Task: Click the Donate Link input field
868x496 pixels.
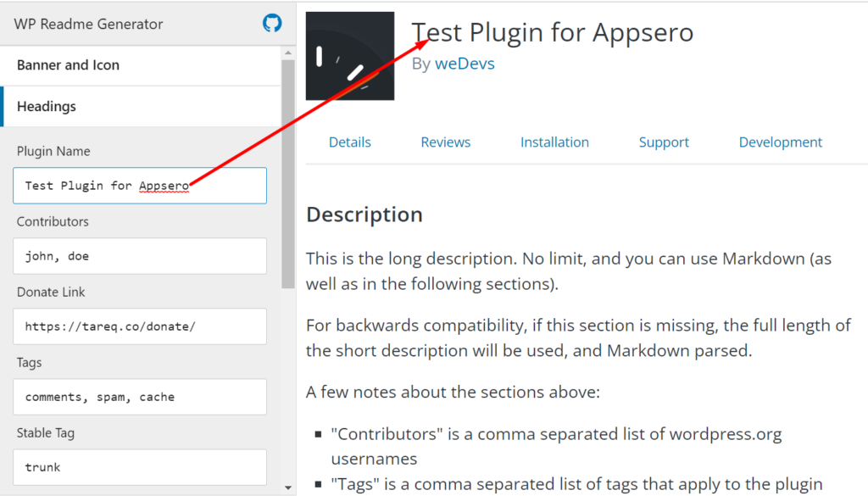Action: click(x=140, y=326)
